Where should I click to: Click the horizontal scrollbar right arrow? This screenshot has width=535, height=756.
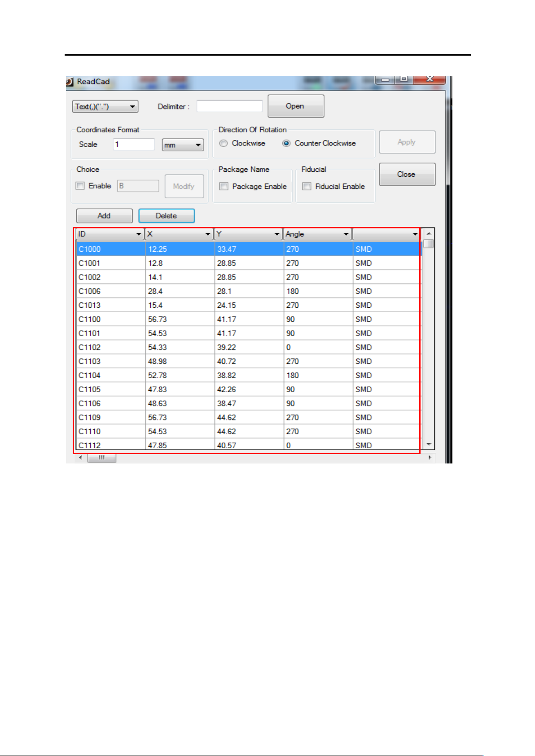tap(430, 458)
